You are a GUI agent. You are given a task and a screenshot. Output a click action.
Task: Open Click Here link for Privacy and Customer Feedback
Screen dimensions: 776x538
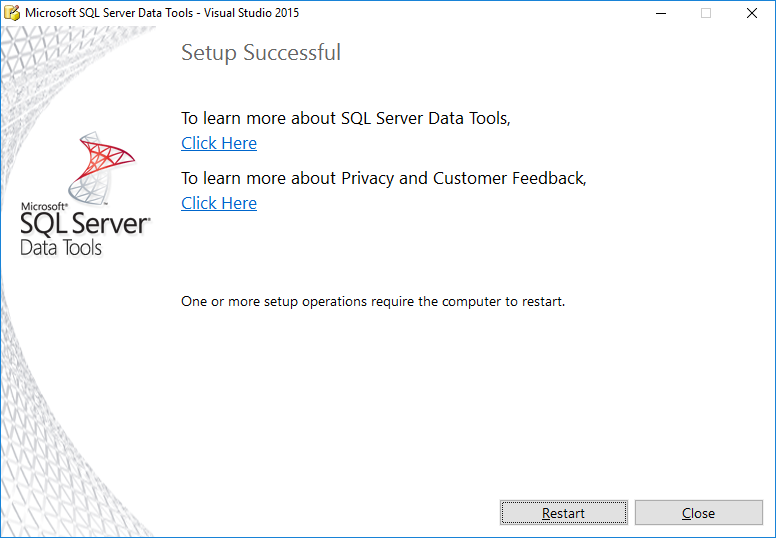click(x=219, y=203)
